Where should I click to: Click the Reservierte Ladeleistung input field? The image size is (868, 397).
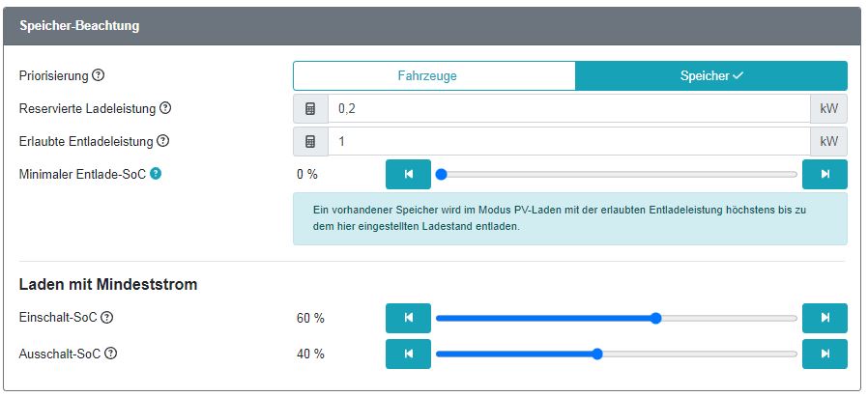[x=568, y=109]
